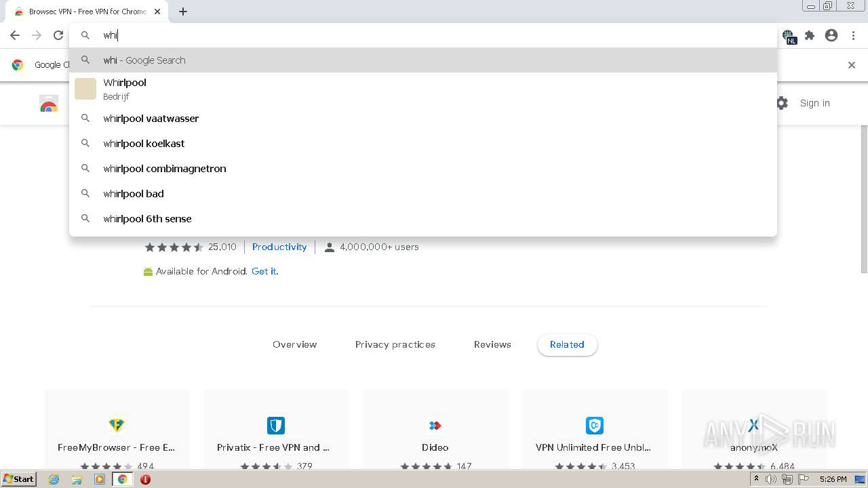Open Chrome Web Store settings gear
The height and width of the screenshot is (488, 868).
(x=782, y=103)
